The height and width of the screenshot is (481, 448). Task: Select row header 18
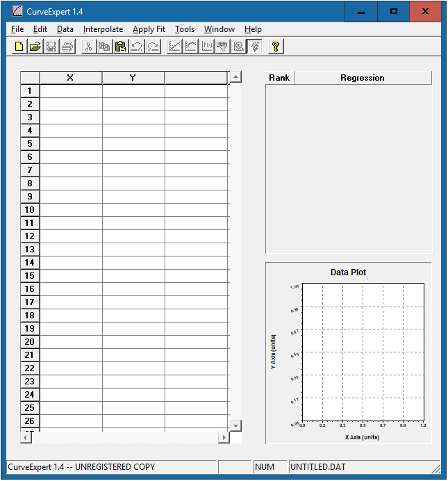30,316
